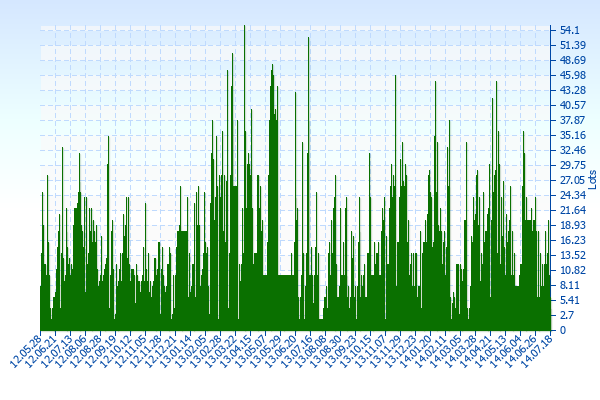
Task: Select the 12.11.05 date label
Action: point(131,351)
